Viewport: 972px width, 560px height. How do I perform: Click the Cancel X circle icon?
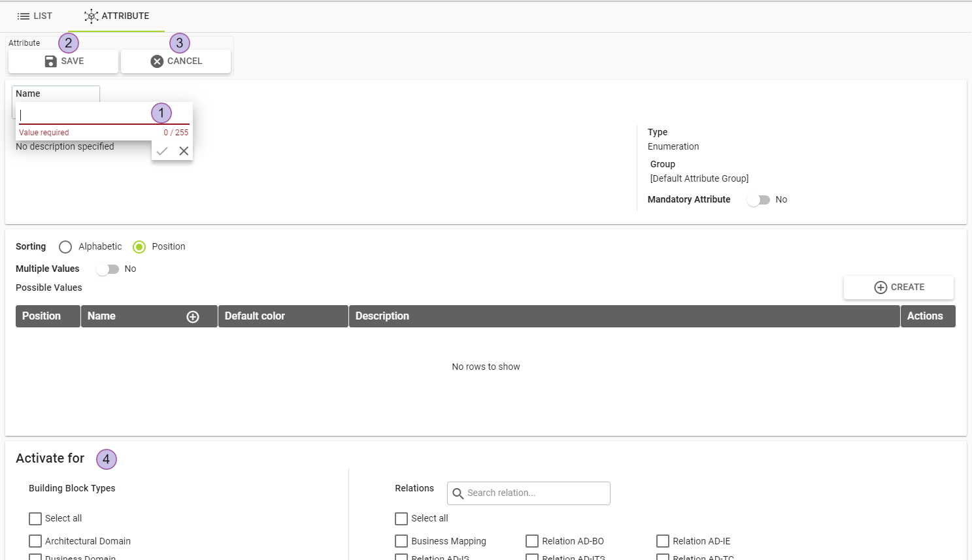[x=157, y=61]
